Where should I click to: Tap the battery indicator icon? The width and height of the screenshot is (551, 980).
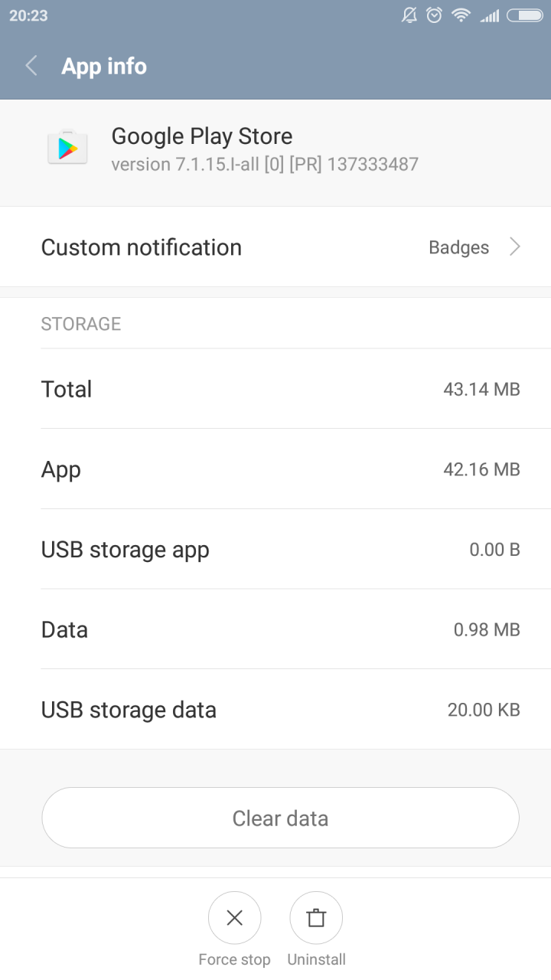click(x=525, y=15)
